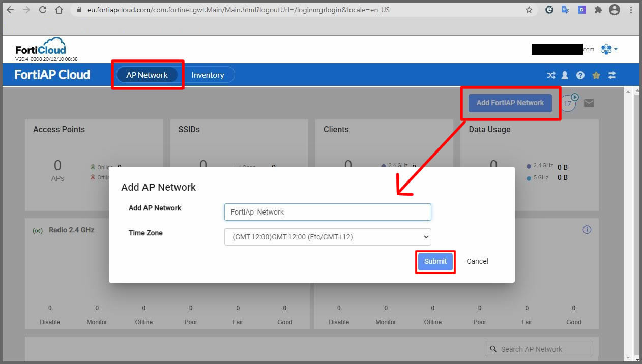Click the info icon on Radio 5 GHz panel
This screenshot has height=364, width=642.
pyautogui.click(x=587, y=230)
